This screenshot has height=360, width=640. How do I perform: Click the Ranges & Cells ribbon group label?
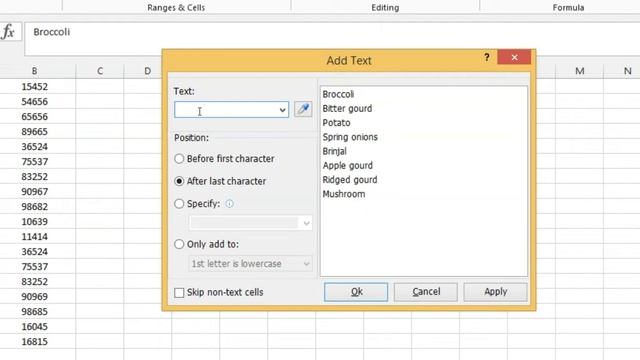tap(176, 7)
